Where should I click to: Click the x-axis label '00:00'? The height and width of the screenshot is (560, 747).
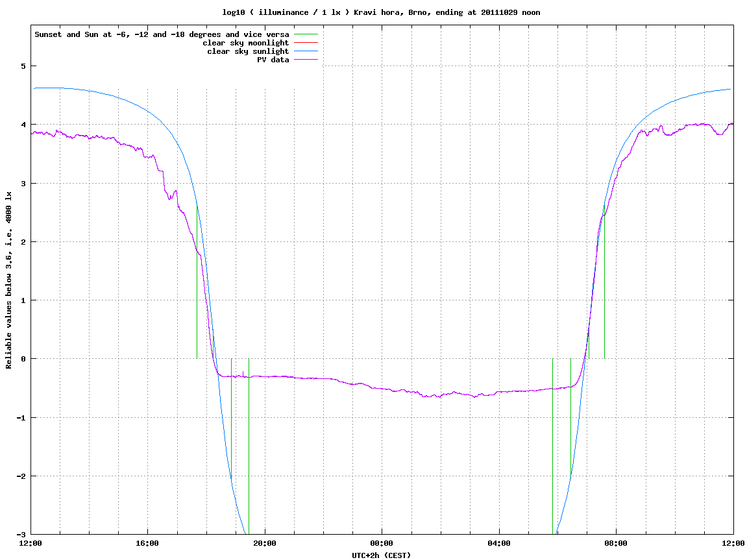382,543
